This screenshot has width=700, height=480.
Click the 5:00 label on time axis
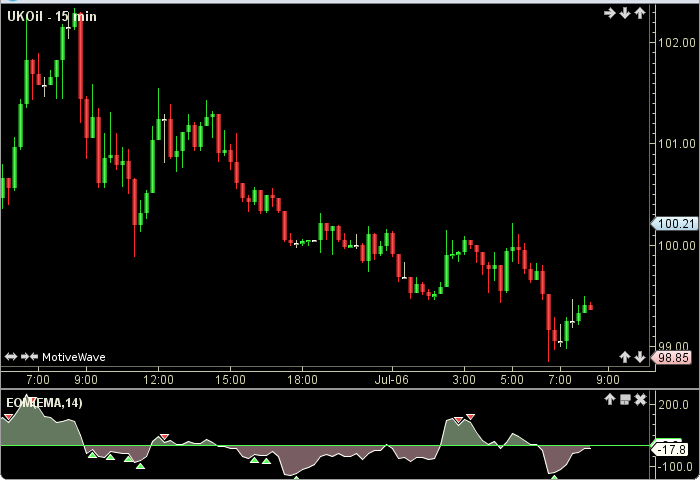(512, 380)
